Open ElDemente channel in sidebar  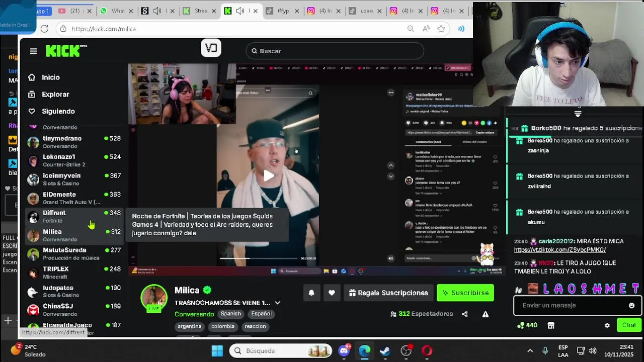coord(74,198)
